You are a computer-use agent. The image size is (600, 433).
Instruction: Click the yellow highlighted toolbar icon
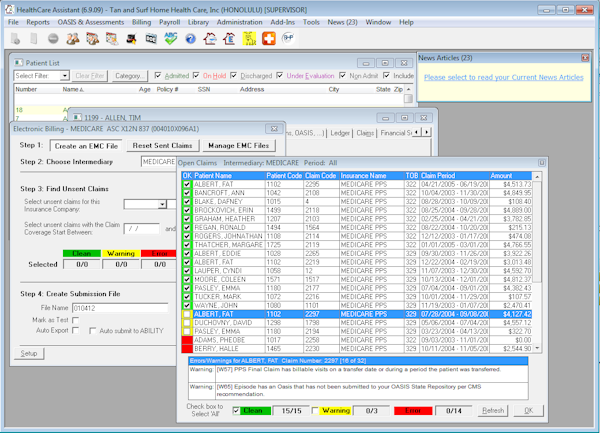(249, 38)
